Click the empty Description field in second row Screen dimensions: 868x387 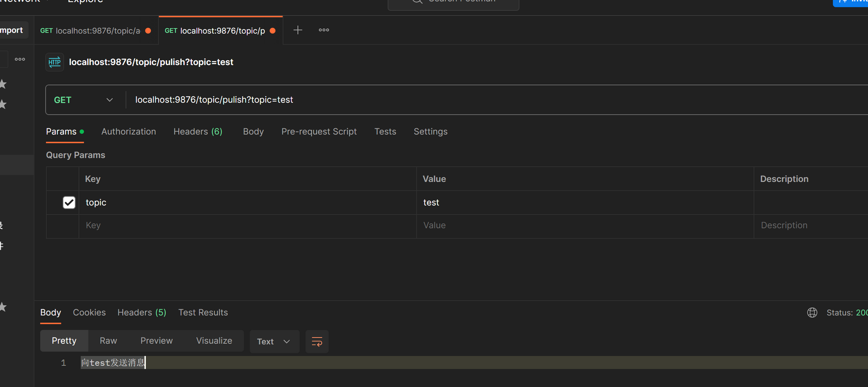pyautogui.click(x=811, y=226)
